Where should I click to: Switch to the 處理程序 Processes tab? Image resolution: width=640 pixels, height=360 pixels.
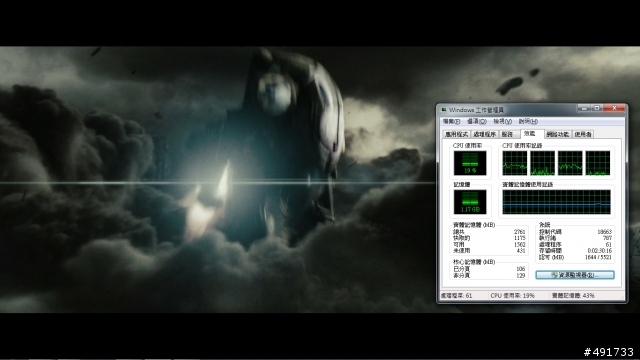pos(484,134)
